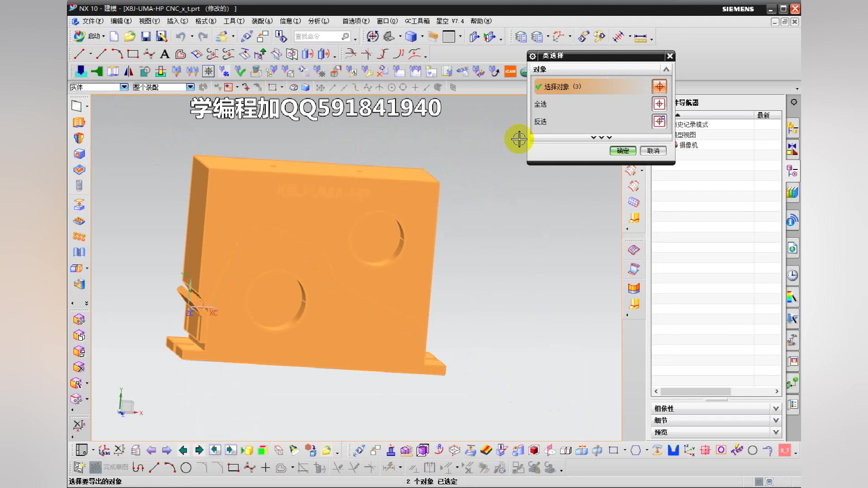Click the rectangle sketch tool
This screenshot has height=488, width=868.
(132, 54)
